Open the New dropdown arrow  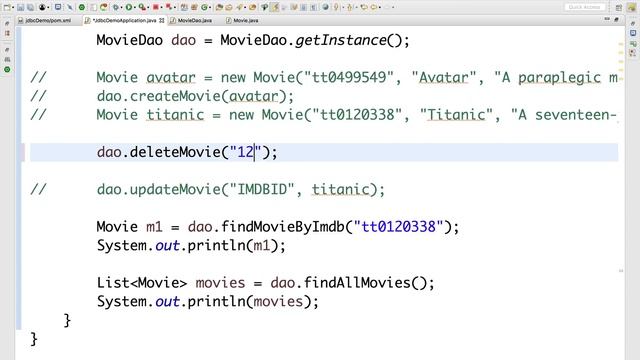click(13, 7)
